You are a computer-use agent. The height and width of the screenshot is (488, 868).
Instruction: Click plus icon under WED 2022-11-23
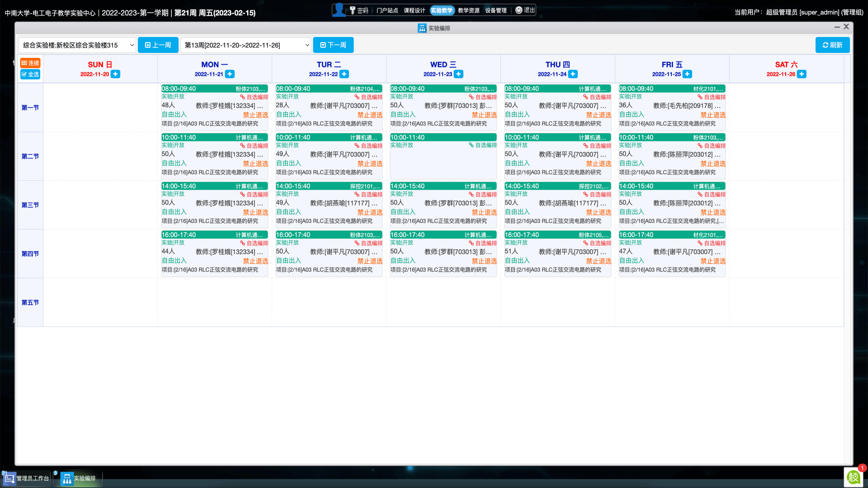click(x=458, y=74)
